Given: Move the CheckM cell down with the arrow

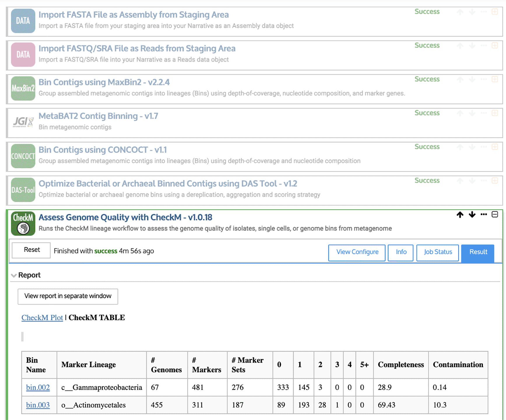Looking at the screenshot, I should pyautogui.click(x=472, y=215).
